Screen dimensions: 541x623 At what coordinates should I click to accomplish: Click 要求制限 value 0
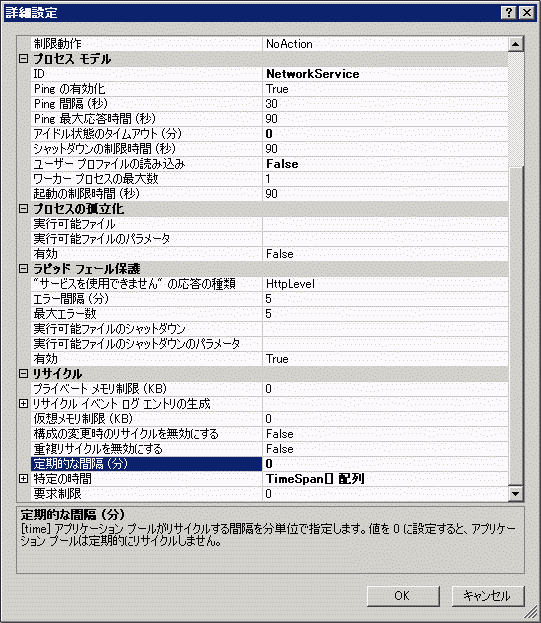tap(385, 493)
